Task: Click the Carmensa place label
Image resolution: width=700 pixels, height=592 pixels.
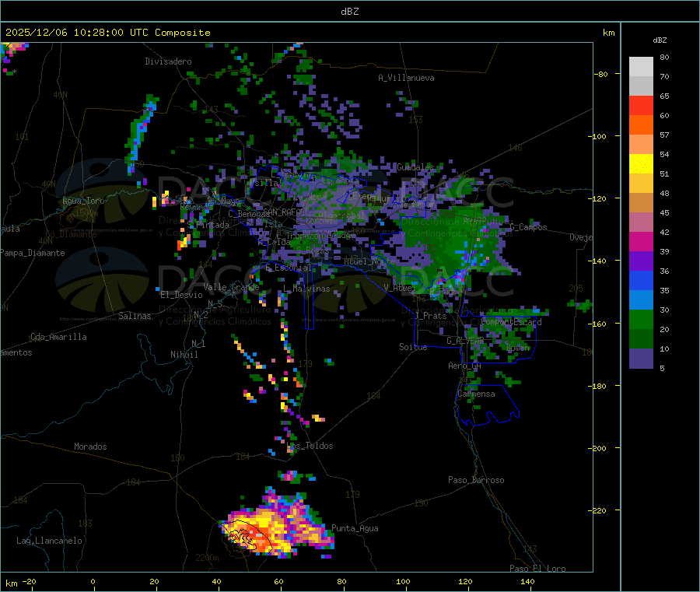Action: (476, 394)
